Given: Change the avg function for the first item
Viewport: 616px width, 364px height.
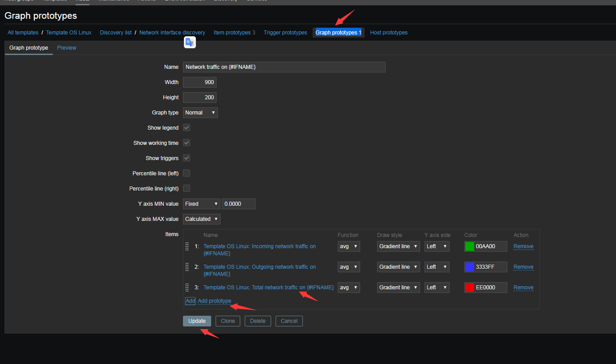Looking at the screenshot, I should pos(348,246).
